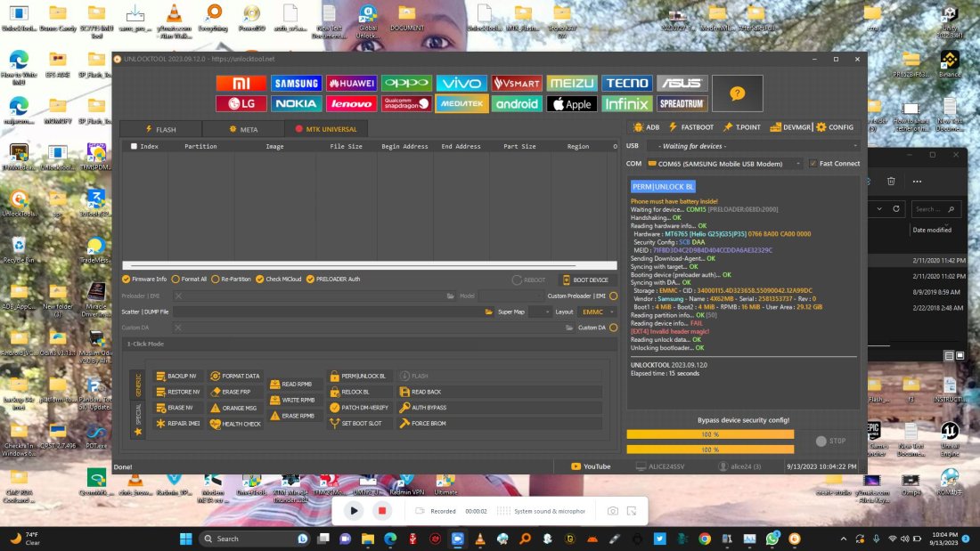Uncheck the Firmware Info option
The image size is (980, 551).
tap(127, 280)
